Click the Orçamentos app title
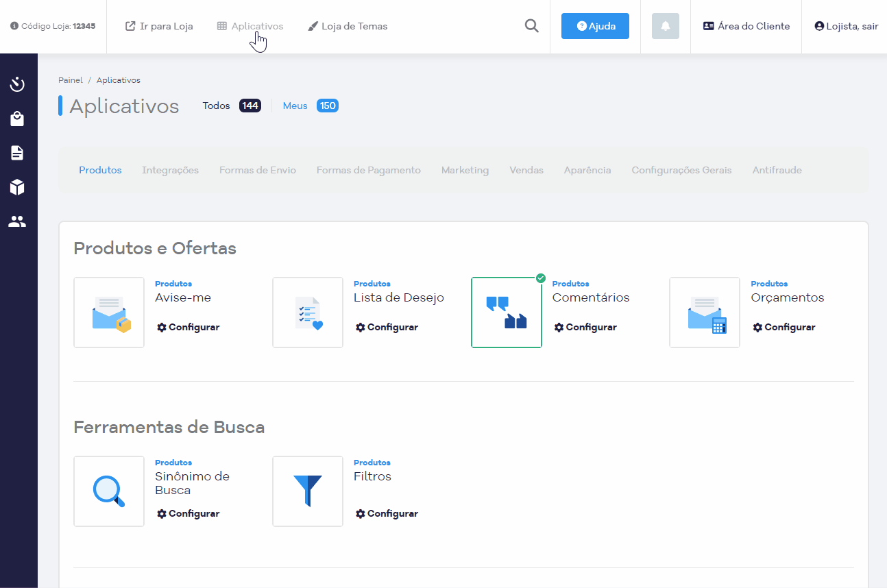This screenshot has height=588, width=887. pos(788,297)
